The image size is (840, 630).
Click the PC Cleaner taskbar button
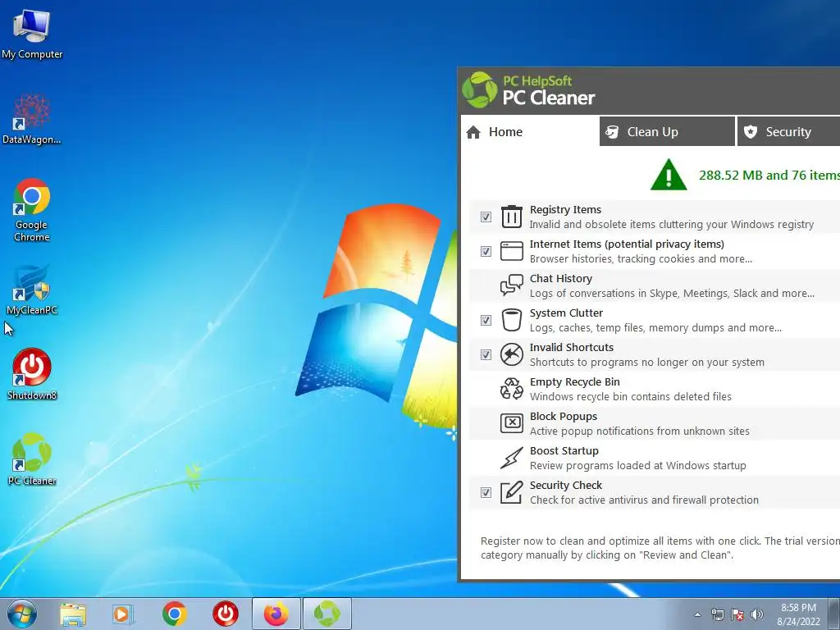tap(326, 614)
